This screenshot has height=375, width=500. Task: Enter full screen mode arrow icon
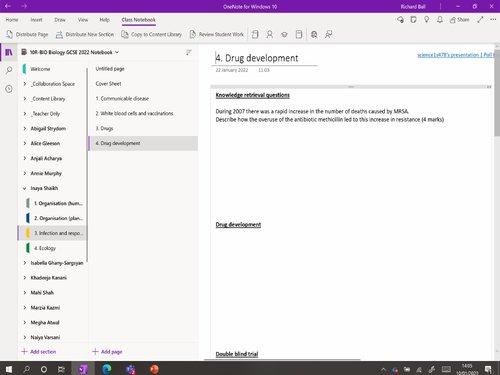480,20
